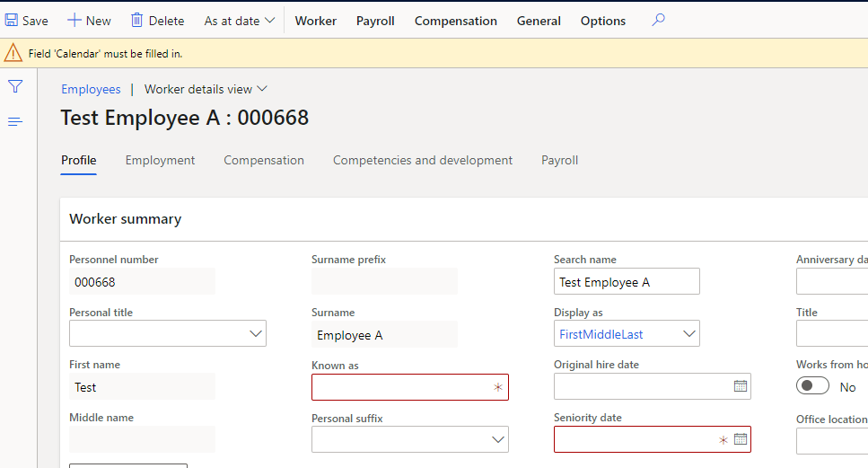The height and width of the screenshot is (468, 868).
Task: Open the Worker details view selector
Action: (x=206, y=89)
